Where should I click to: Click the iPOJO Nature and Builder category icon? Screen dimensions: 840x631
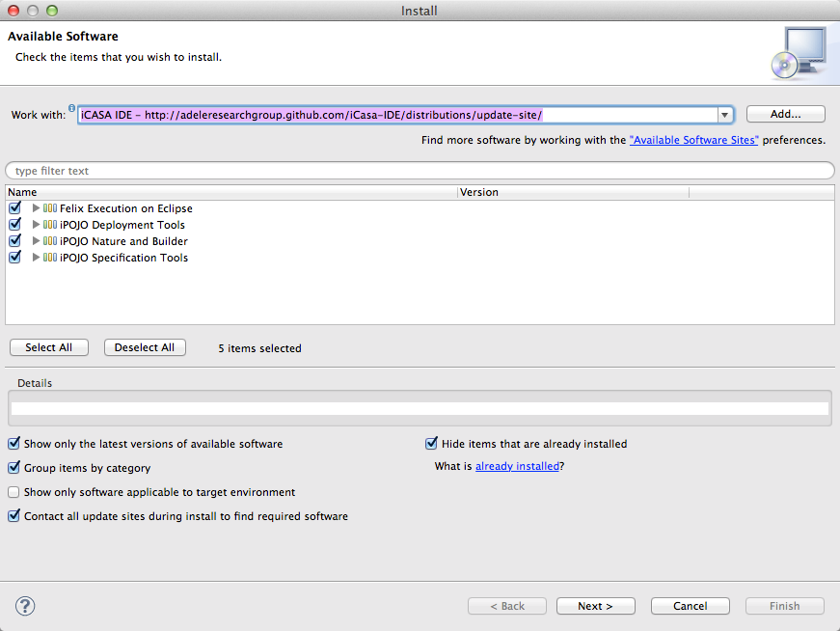click(50, 241)
